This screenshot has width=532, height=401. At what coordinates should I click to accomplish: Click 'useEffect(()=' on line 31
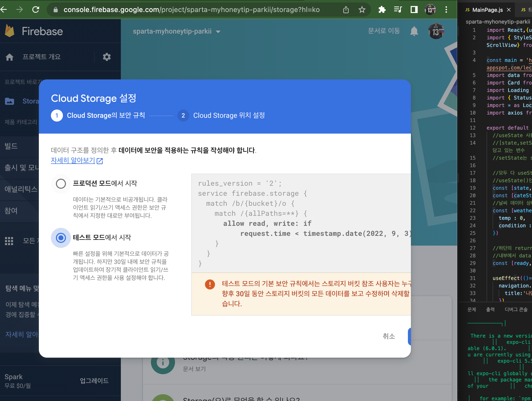(x=512, y=278)
